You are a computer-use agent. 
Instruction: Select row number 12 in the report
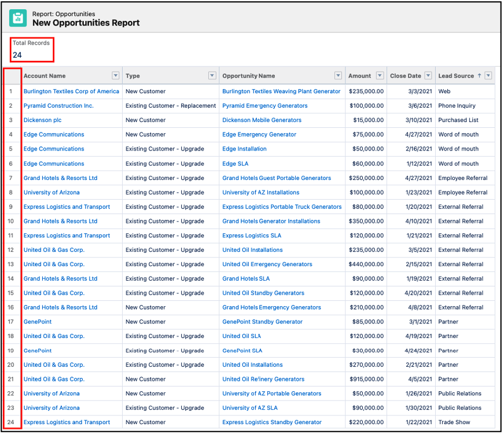13,249
